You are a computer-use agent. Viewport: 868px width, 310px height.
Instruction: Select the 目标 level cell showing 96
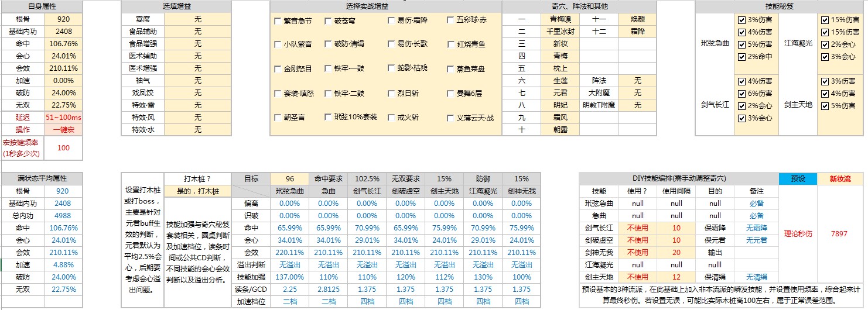click(x=289, y=179)
